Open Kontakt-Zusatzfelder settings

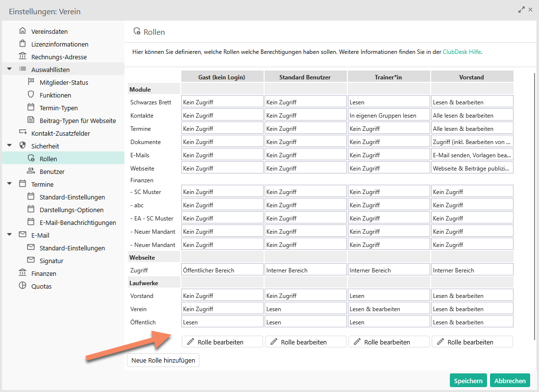pos(60,133)
